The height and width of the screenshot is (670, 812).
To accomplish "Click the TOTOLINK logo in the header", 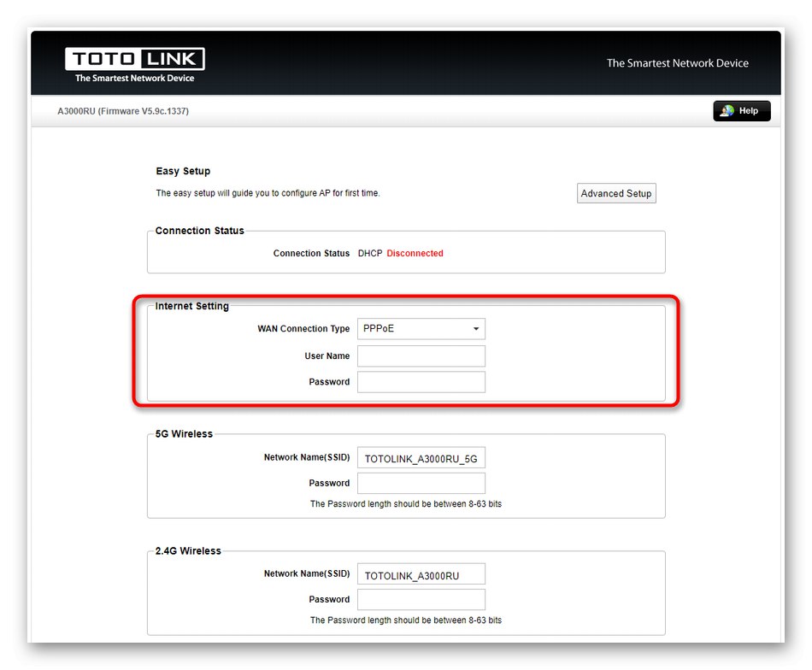I will 135,65.
